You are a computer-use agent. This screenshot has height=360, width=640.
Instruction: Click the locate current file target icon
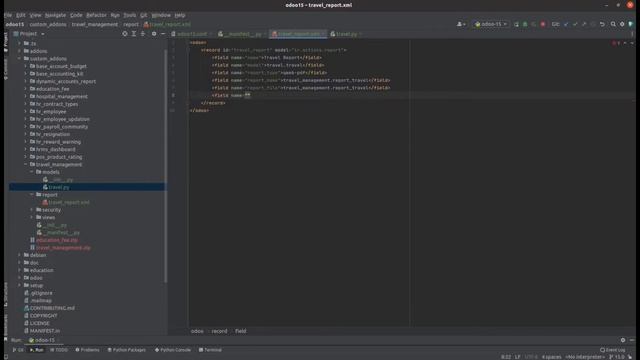point(125,34)
